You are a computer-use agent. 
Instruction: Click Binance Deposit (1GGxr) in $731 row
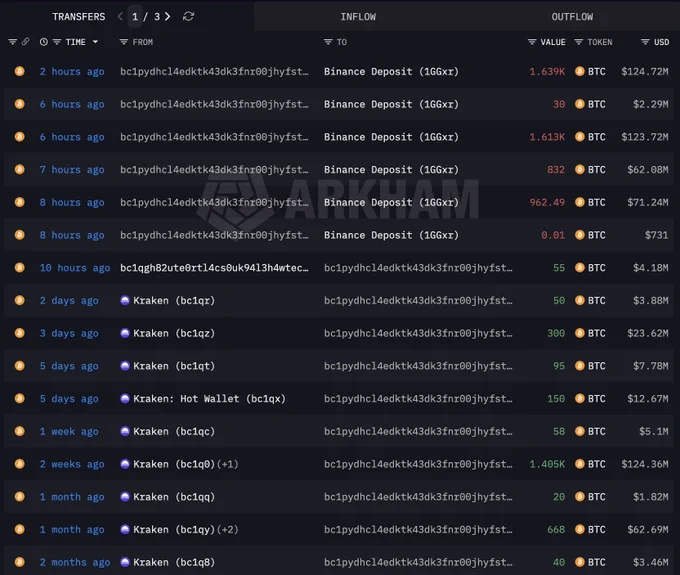391,235
